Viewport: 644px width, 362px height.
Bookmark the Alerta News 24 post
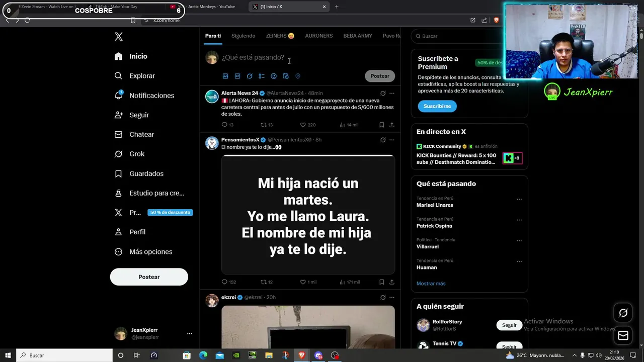pos(382,125)
